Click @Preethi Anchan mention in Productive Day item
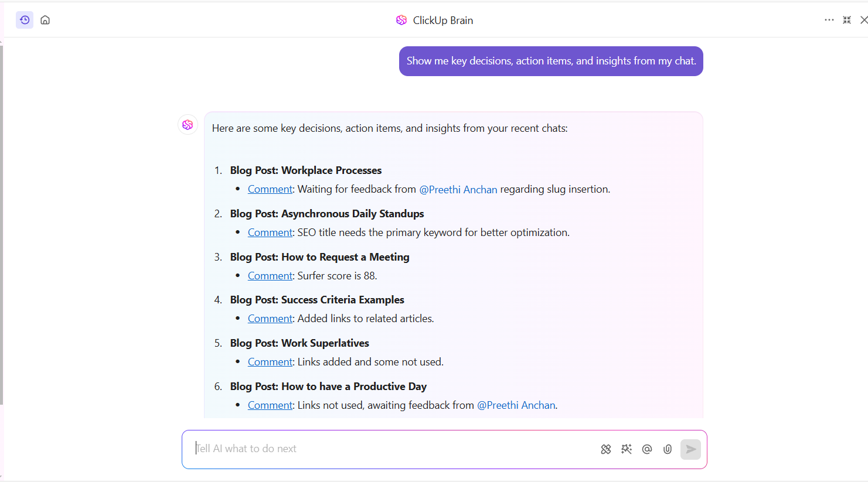 coord(516,405)
